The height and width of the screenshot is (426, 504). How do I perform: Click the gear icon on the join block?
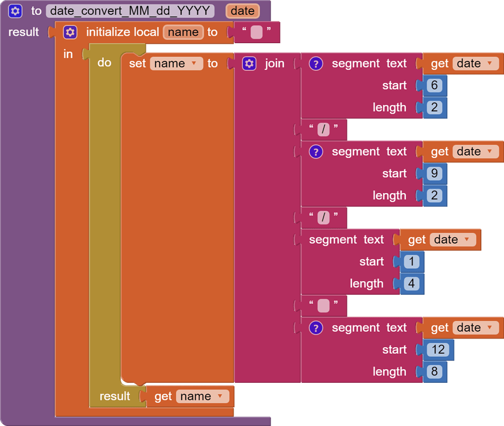click(249, 64)
